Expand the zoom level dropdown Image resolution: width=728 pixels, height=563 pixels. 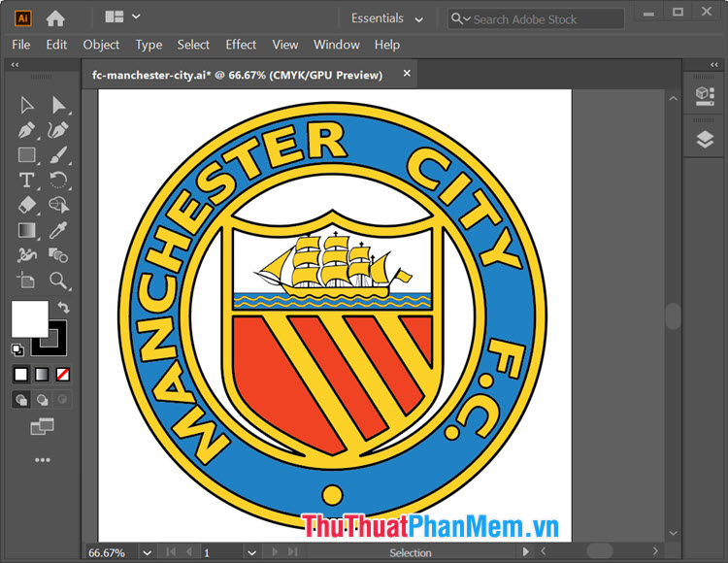coord(147,552)
